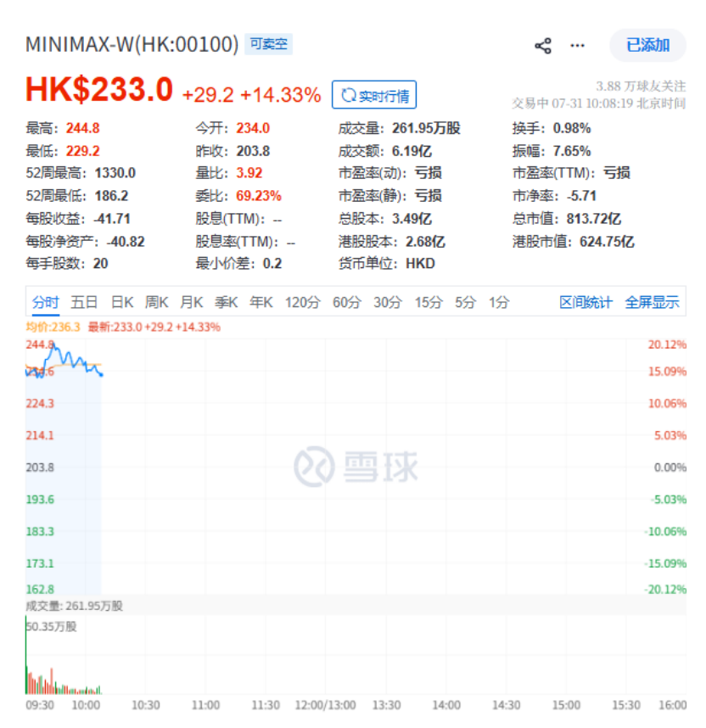The height and width of the screenshot is (728, 706).
Task: Choose the 5分 interval tab
Action: point(465,302)
